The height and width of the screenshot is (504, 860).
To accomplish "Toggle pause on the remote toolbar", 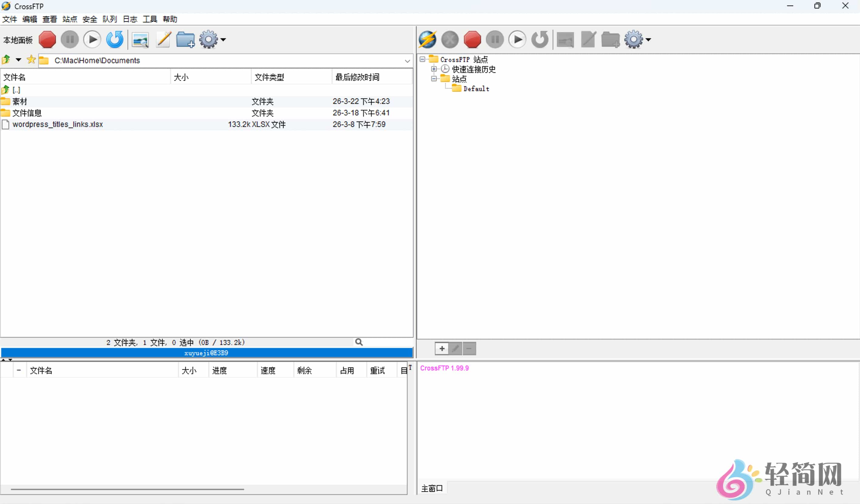I will pos(495,39).
